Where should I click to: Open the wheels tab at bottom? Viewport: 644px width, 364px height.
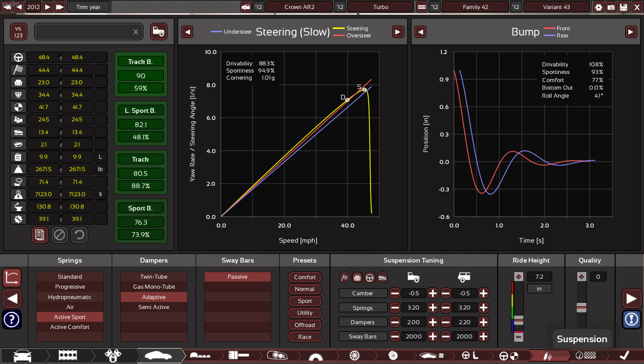click(355, 355)
